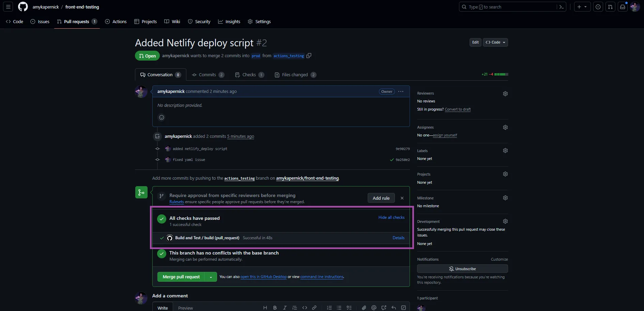Expand the merge method dropdown arrow

point(211,277)
